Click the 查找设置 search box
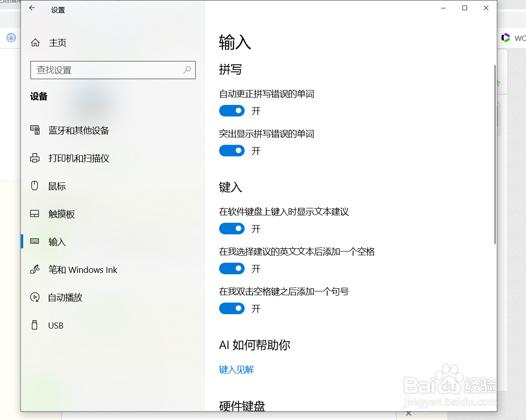Viewport: 526px width, 420px height. [113, 70]
